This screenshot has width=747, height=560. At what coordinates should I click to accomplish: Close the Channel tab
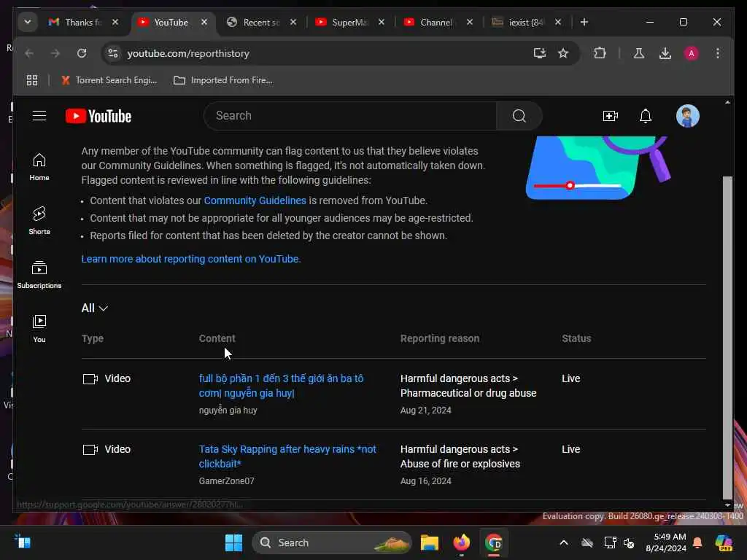click(x=470, y=22)
